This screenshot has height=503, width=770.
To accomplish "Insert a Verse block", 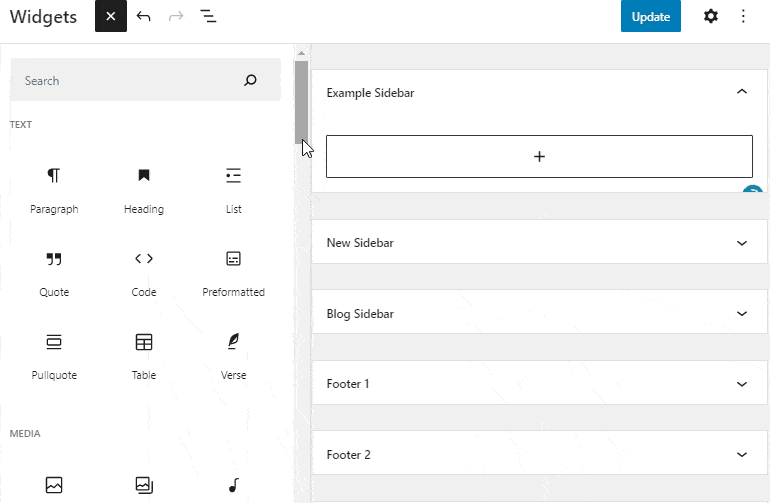I will [234, 357].
